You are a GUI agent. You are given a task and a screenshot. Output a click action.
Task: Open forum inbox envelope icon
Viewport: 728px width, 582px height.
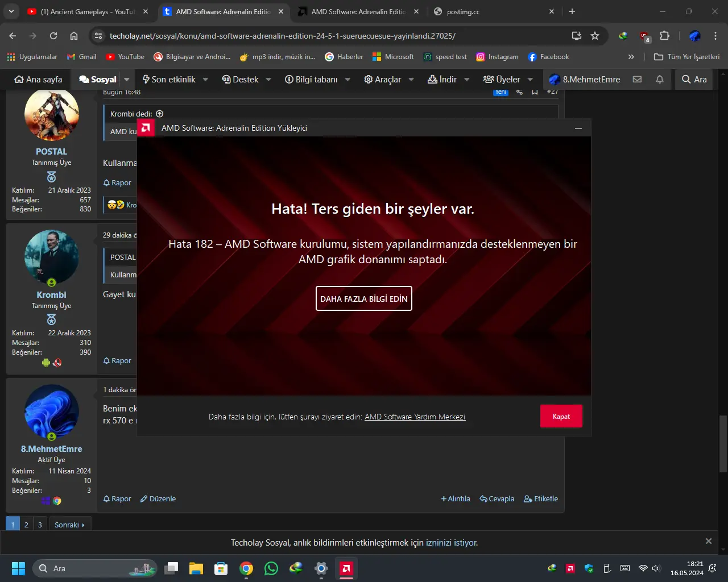pyautogui.click(x=637, y=79)
